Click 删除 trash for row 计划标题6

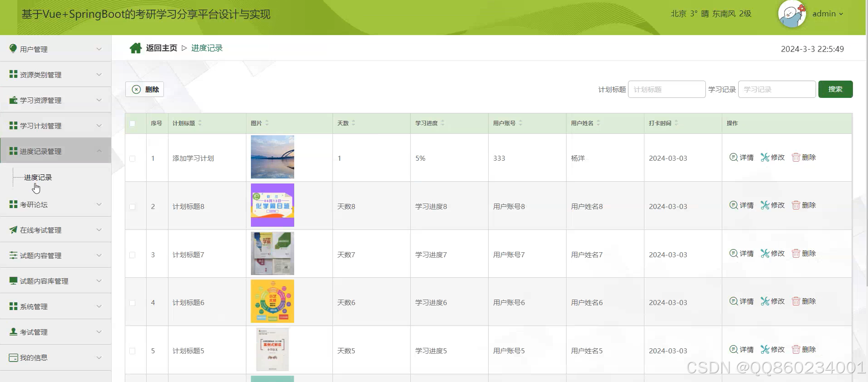(x=804, y=301)
